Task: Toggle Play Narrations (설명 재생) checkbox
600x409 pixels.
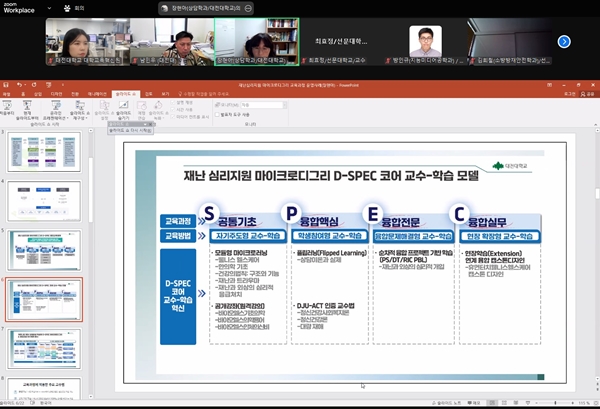Action: tap(173, 103)
